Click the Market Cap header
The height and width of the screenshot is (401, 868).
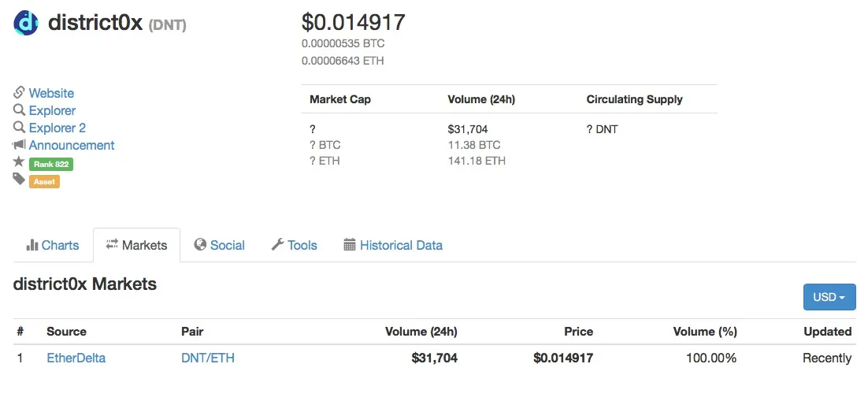coord(340,99)
